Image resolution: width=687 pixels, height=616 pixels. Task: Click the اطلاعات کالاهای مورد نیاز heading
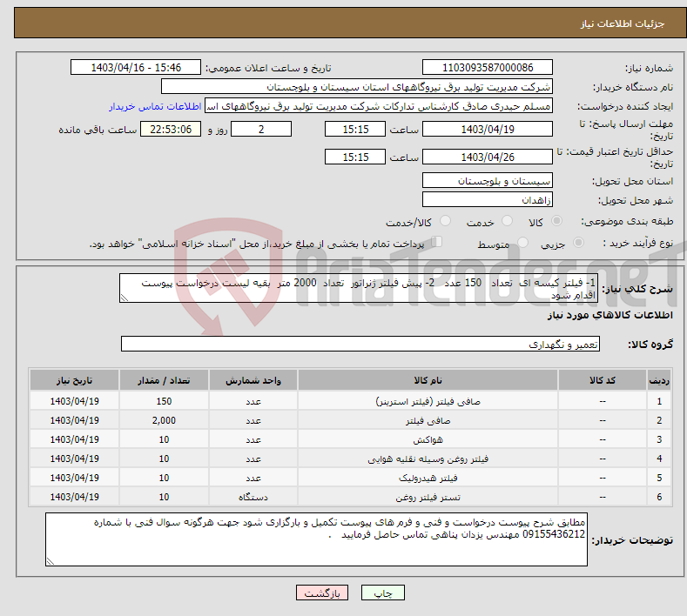pyautogui.click(x=610, y=315)
